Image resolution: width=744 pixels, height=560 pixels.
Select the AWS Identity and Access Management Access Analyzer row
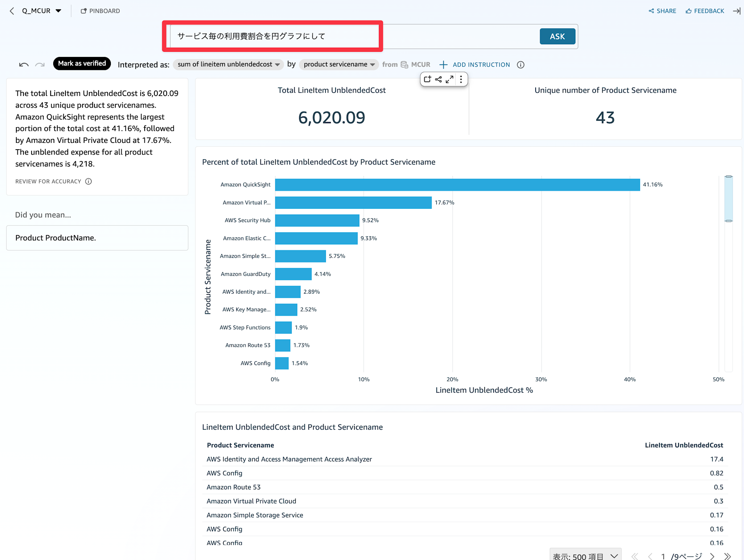(x=465, y=459)
